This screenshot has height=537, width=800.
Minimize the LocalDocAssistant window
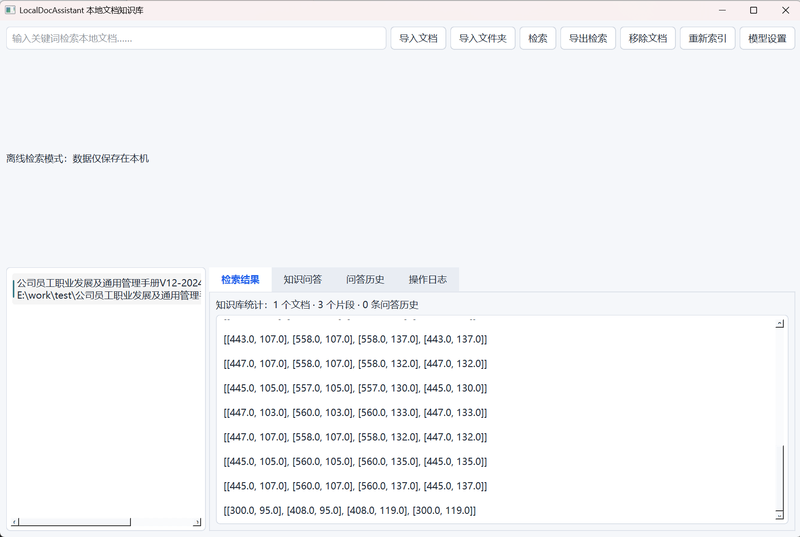[x=722, y=10]
